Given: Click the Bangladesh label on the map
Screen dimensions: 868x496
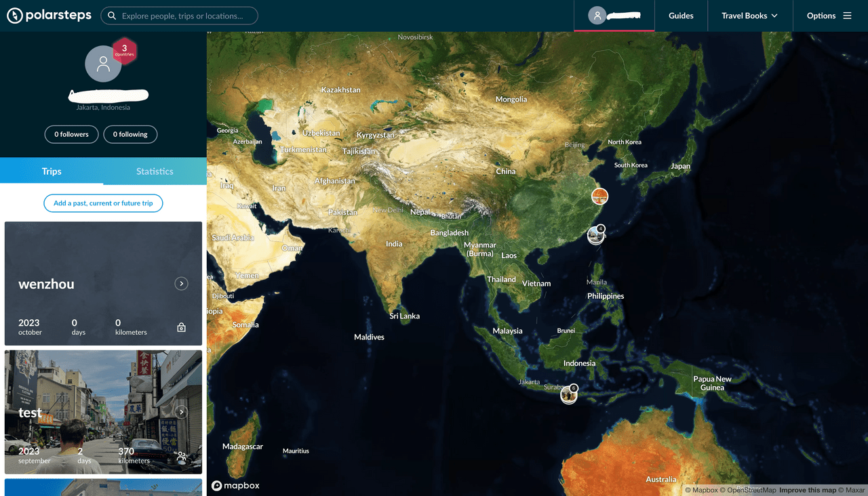Looking at the screenshot, I should click(450, 232).
